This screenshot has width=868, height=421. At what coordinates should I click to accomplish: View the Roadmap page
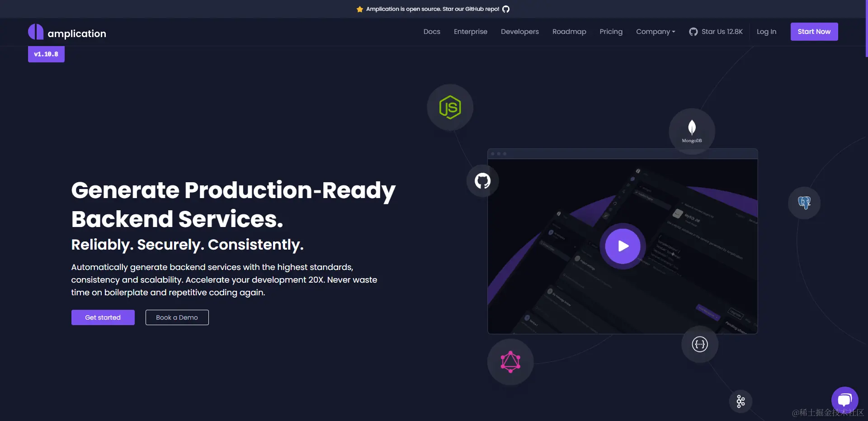tap(569, 32)
